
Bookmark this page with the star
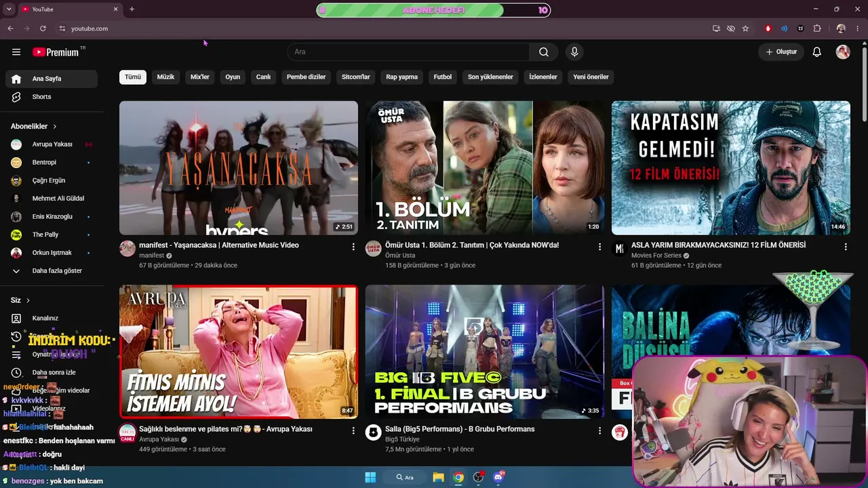(746, 28)
